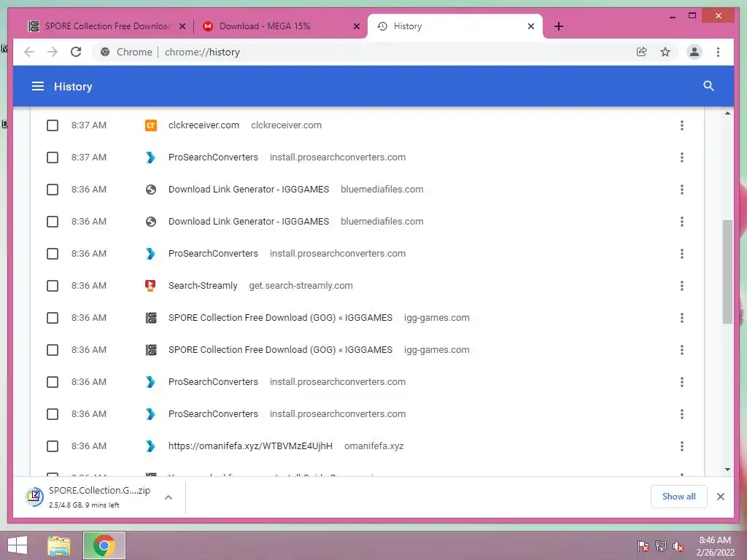The width and height of the screenshot is (747, 560).
Task: Click the Action Center flag tray icon
Action: 643,546
